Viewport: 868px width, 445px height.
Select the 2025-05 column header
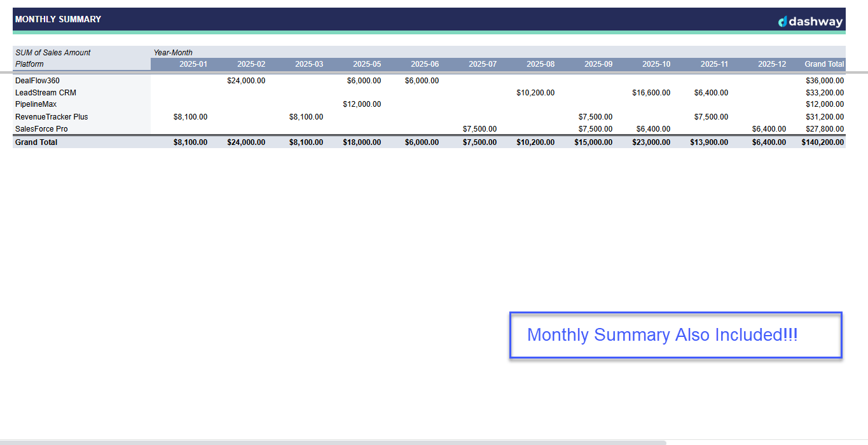pos(367,64)
